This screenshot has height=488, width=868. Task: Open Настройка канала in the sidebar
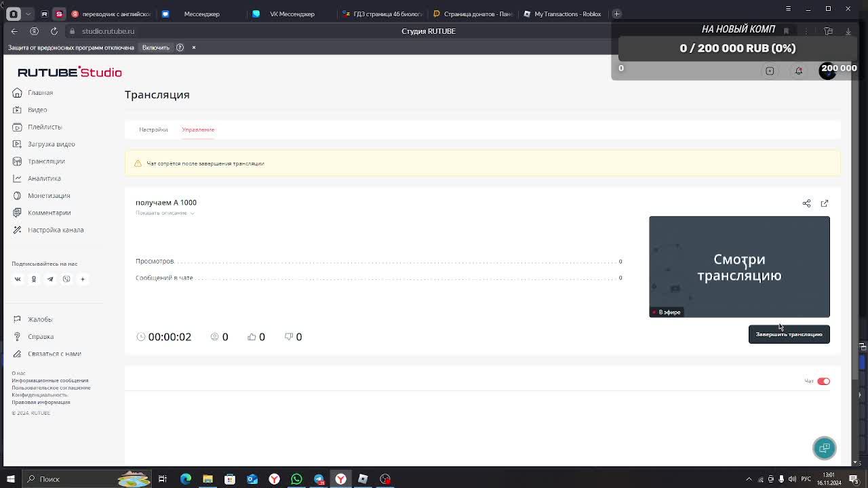pos(48,230)
